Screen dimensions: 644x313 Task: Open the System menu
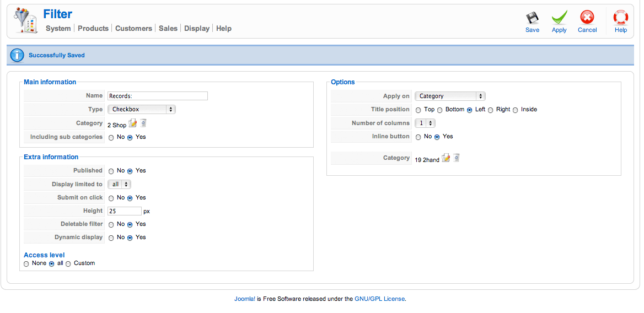(x=58, y=28)
